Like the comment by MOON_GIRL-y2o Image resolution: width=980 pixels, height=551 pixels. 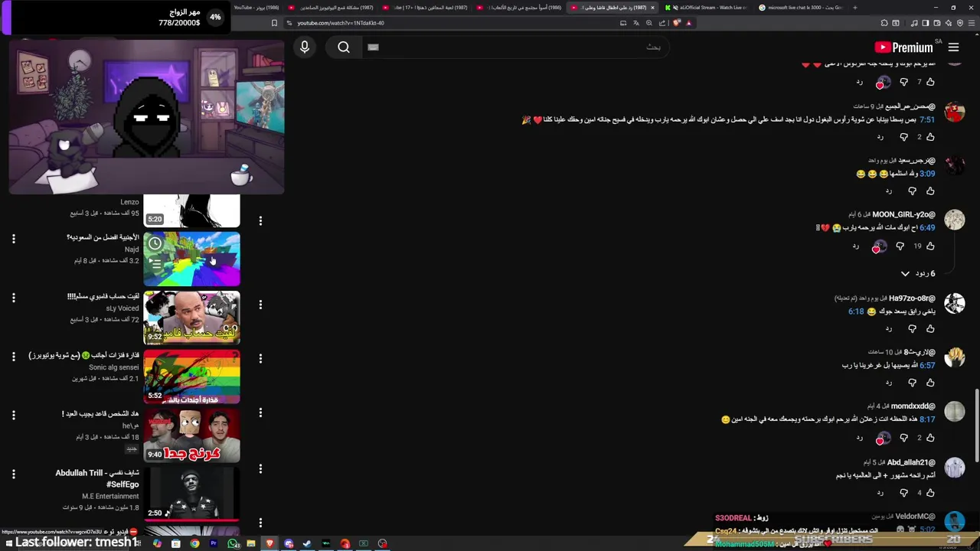[930, 246]
